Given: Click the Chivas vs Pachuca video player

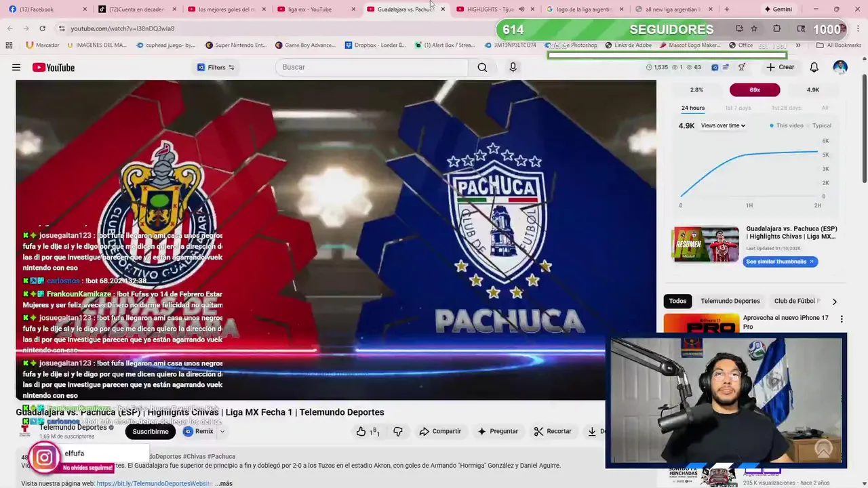Looking at the screenshot, I should click(x=336, y=240).
